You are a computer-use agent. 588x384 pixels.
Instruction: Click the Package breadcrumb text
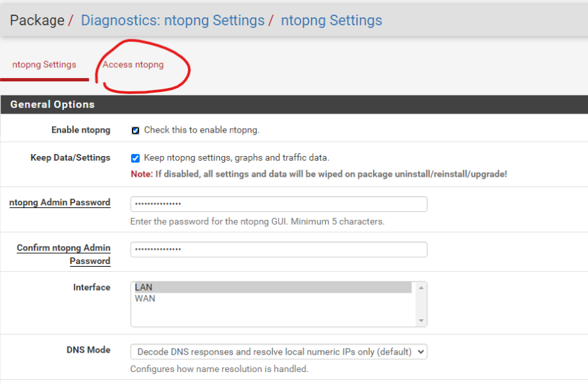point(37,21)
